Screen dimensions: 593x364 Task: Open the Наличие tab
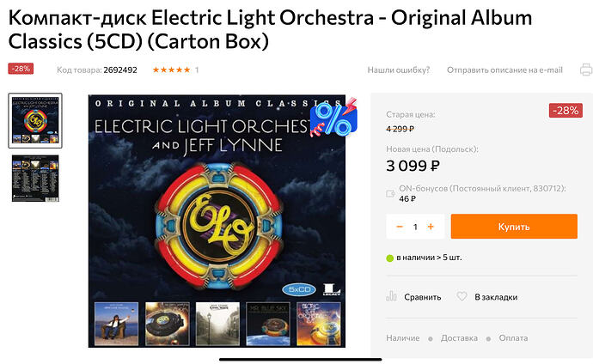[x=403, y=337]
